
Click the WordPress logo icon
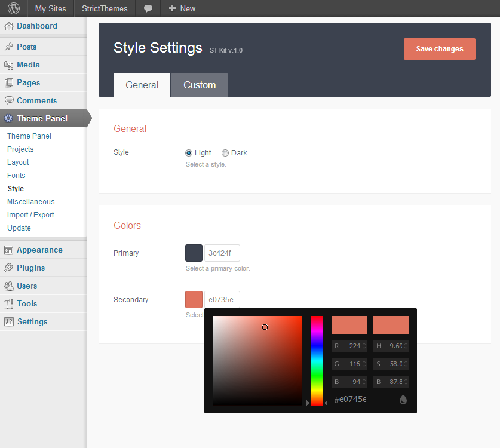(x=14, y=8)
